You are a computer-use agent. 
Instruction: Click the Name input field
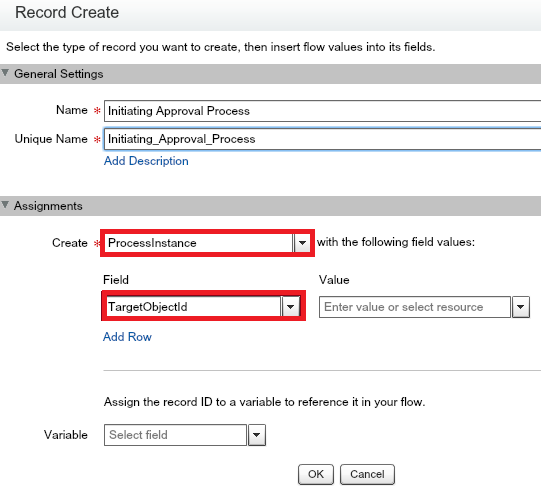323,111
